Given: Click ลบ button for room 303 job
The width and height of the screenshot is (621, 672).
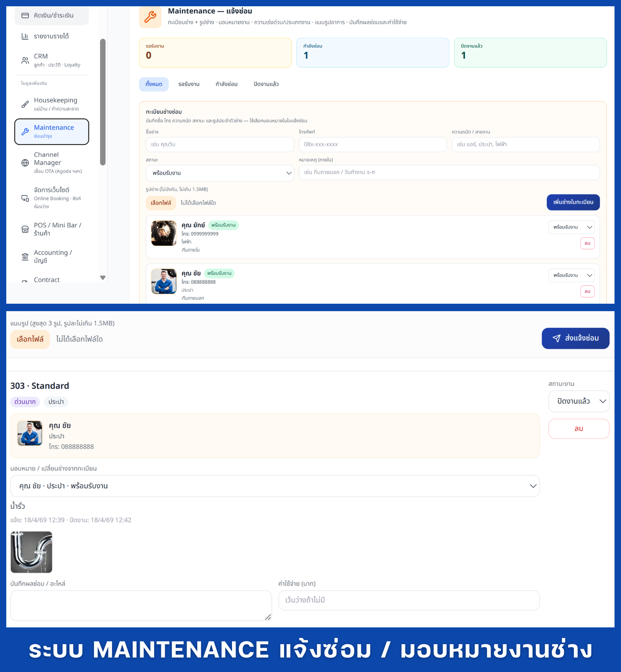Looking at the screenshot, I should [579, 429].
